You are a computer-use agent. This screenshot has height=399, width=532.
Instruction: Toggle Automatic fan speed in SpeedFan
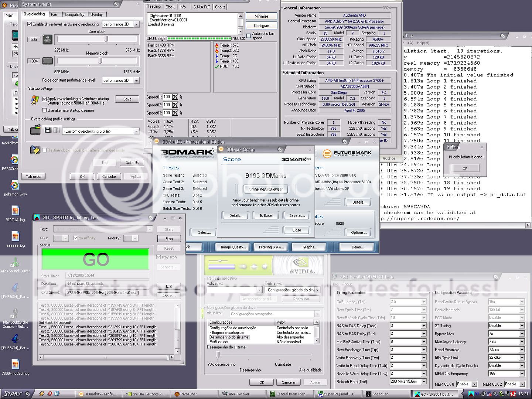pyautogui.click(x=249, y=35)
